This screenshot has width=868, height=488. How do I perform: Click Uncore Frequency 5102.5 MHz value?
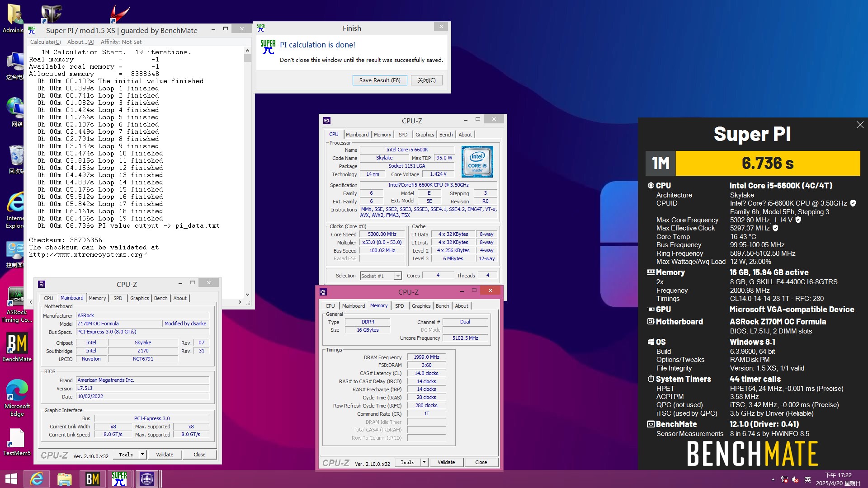click(465, 338)
